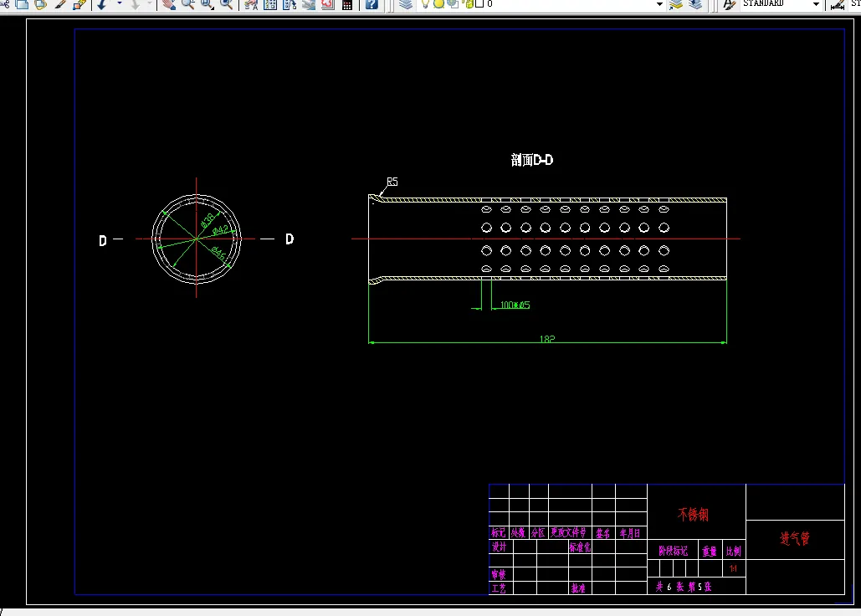The height and width of the screenshot is (616, 861).
Task: Click the 分区 cell in title block
Action: click(x=538, y=532)
